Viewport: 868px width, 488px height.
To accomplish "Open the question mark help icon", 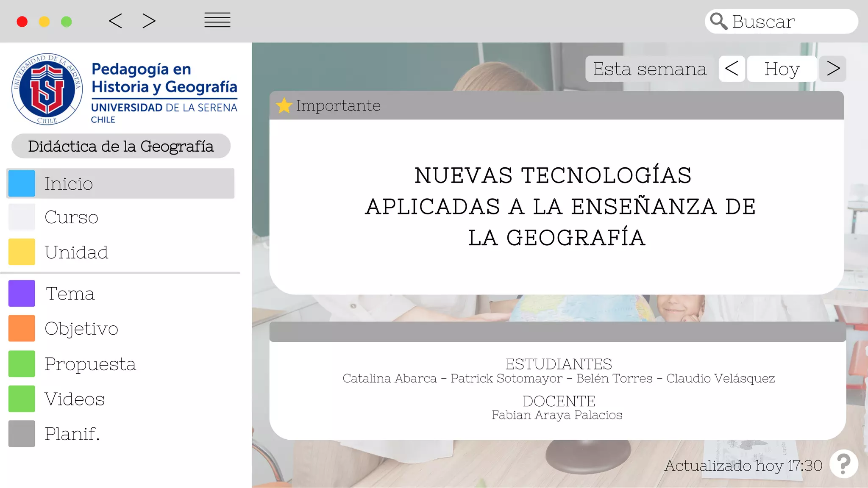I will (x=843, y=464).
